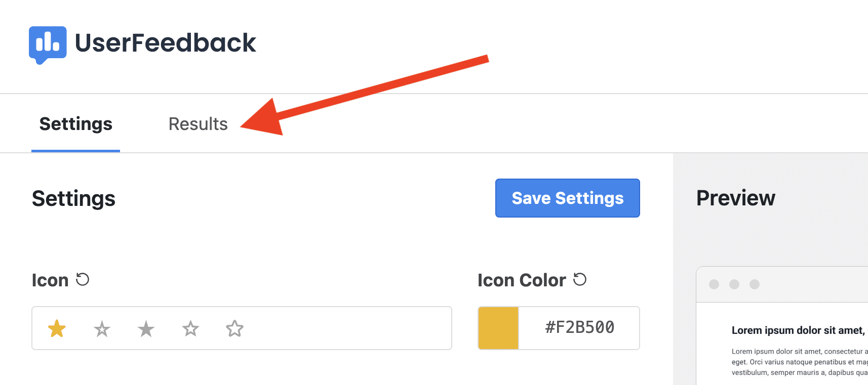Click the first dot in preview window

click(x=714, y=284)
